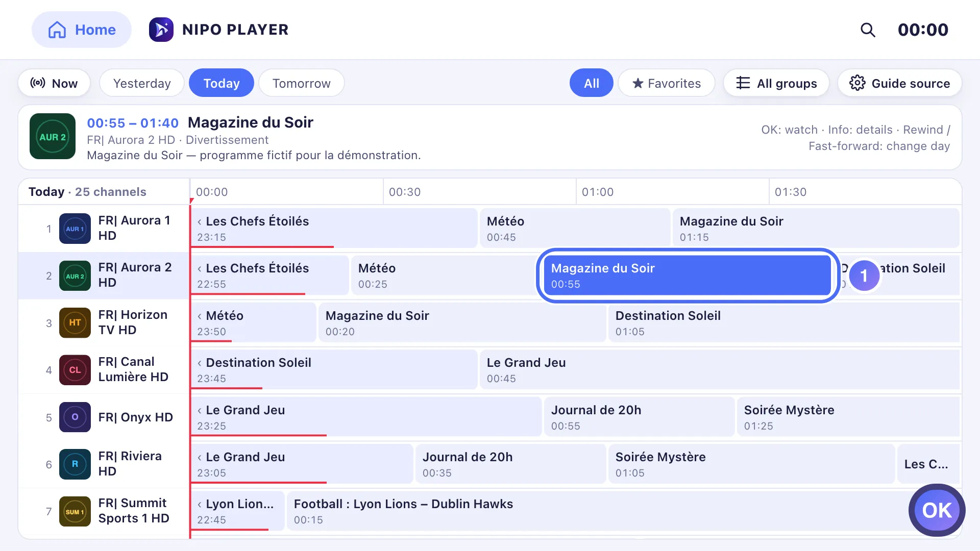Select Le Grand Jeu 00:45 on Canal Lumière
Image resolution: width=980 pixels, height=551 pixels.
coord(720,370)
